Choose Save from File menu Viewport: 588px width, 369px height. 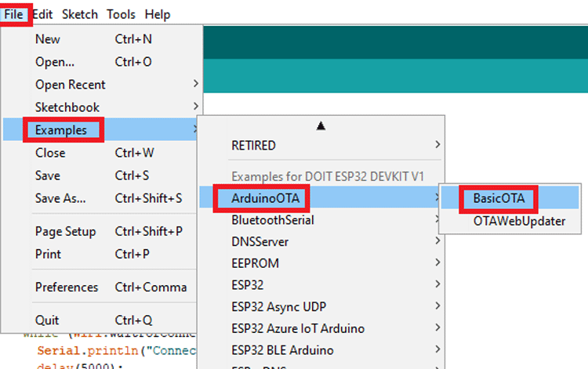point(100,175)
